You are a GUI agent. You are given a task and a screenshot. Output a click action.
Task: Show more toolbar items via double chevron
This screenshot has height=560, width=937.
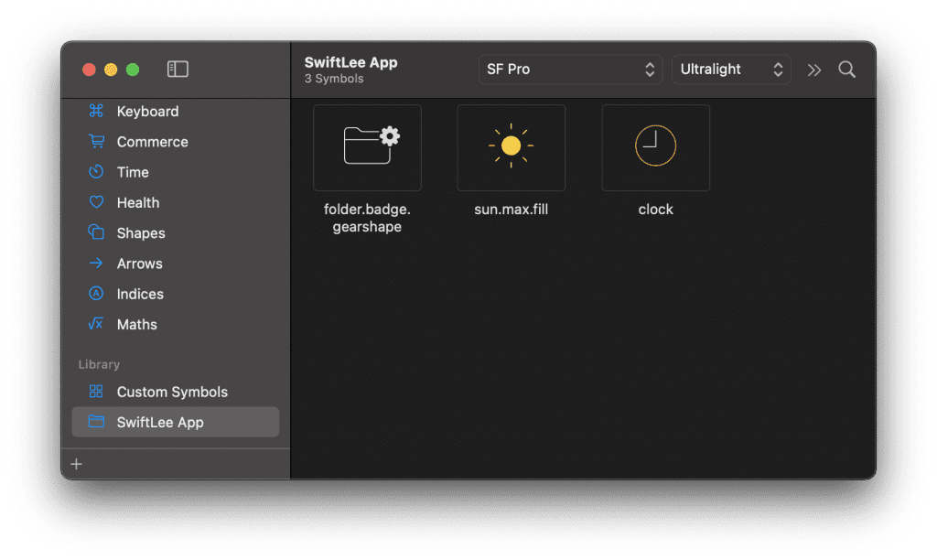(813, 70)
